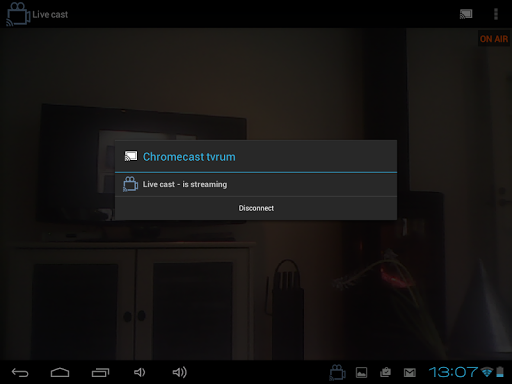Screen dimensions: 512x384
Task: Click the cast icon beside Chromecast tvrum
Action: coord(131,156)
